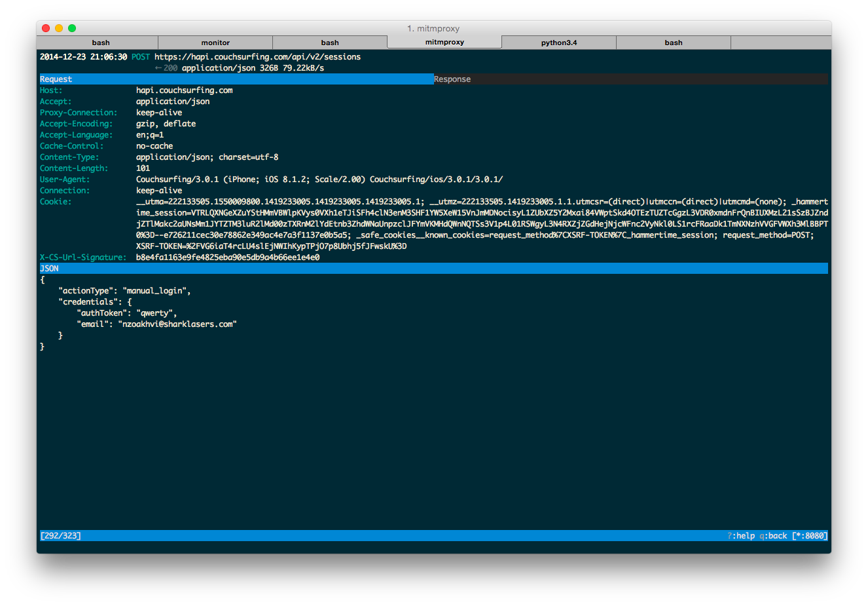Click the X-CS-Url-Signature header value
868x606 pixels.
coord(226,257)
